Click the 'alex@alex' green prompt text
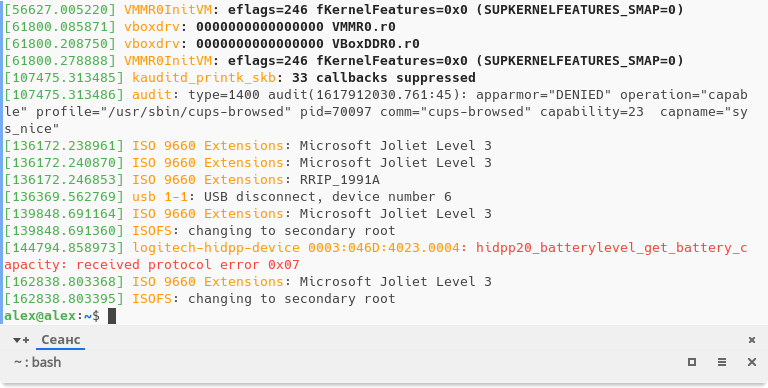768x388 pixels. click(x=40, y=316)
